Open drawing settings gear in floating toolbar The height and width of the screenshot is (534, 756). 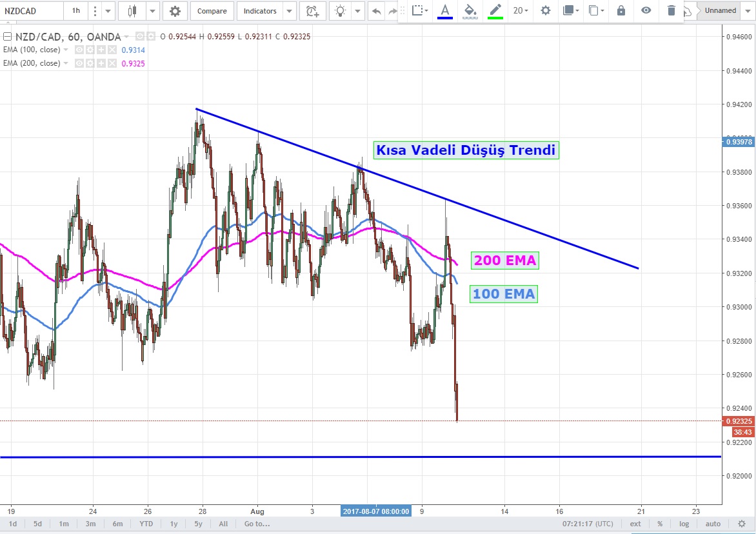[546, 10]
